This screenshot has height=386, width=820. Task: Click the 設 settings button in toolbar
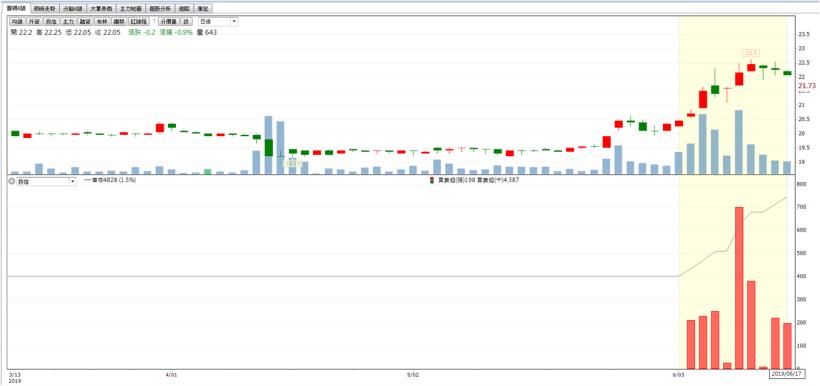(x=187, y=21)
